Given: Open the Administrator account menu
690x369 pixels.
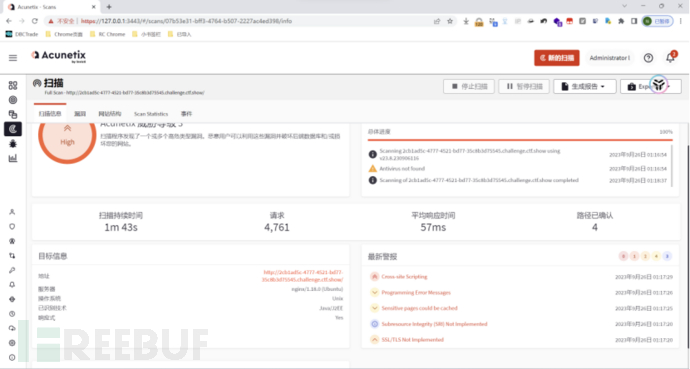Looking at the screenshot, I should pos(609,58).
